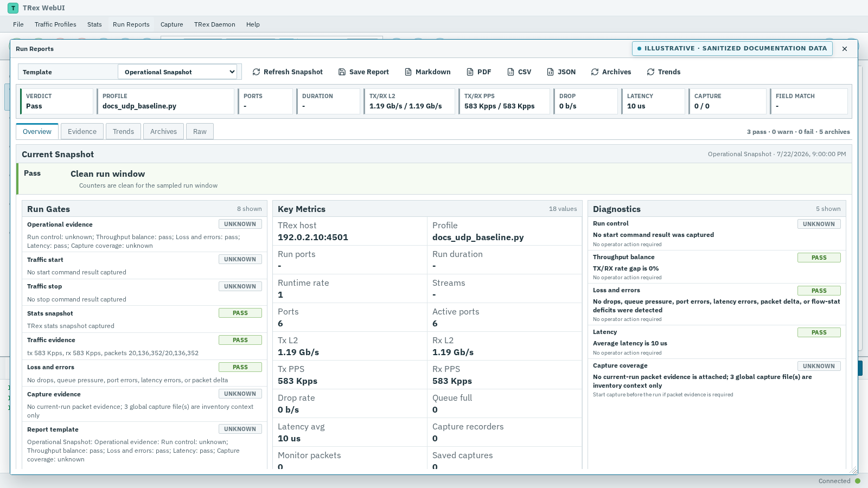Viewport: 868px width, 488px height.
Task: Open the Stats menu
Action: 94,24
